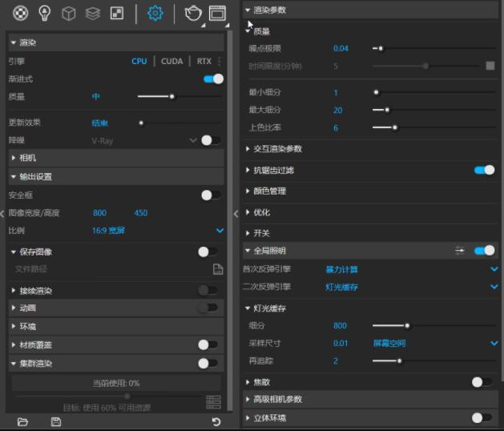The width and height of the screenshot is (504, 431).
Task: Show the frame buffer window icon
Action: click(x=217, y=13)
